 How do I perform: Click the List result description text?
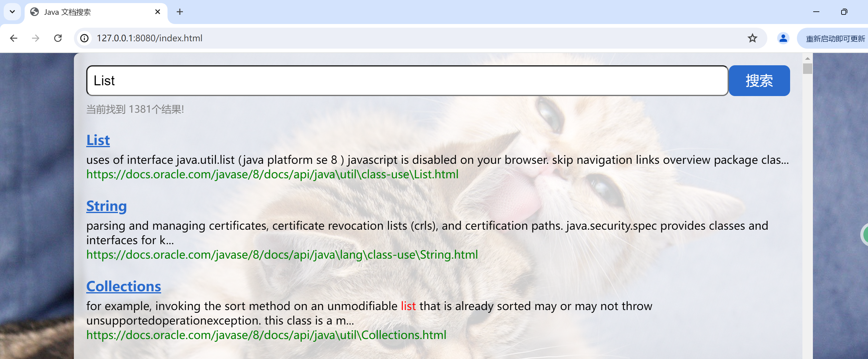coord(437,160)
